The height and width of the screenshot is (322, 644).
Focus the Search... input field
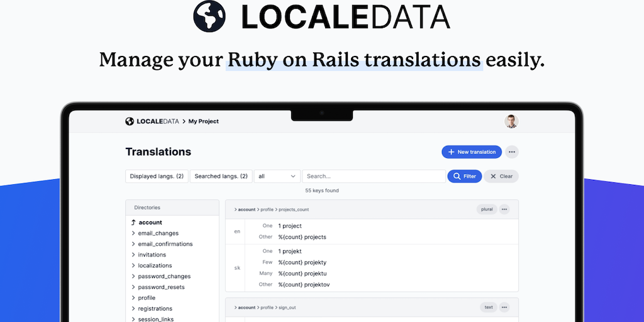click(374, 176)
